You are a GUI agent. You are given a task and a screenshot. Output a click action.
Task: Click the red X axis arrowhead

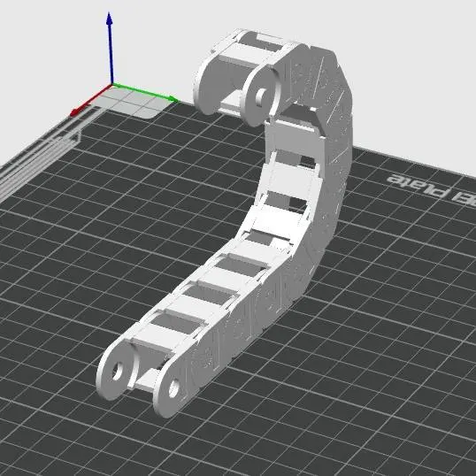coord(75,111)
